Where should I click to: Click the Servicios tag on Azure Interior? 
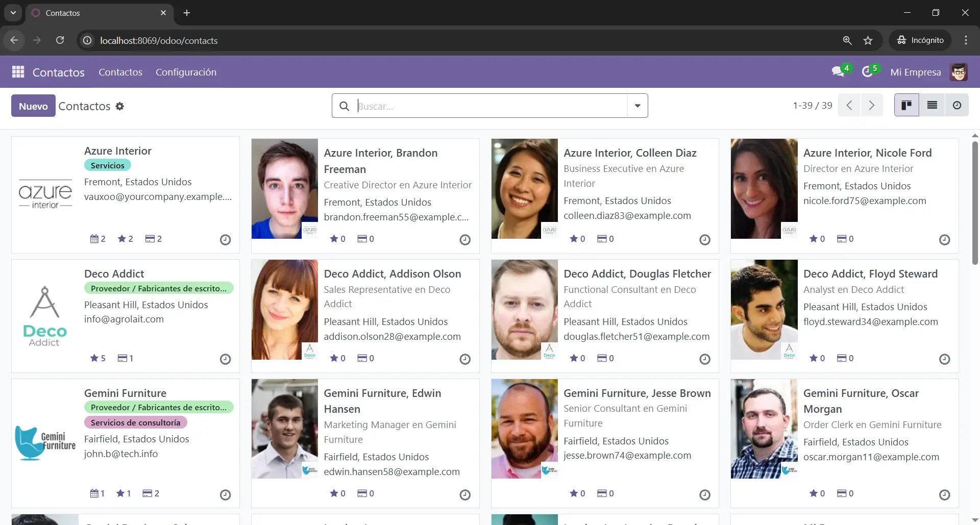coord(107,165)
